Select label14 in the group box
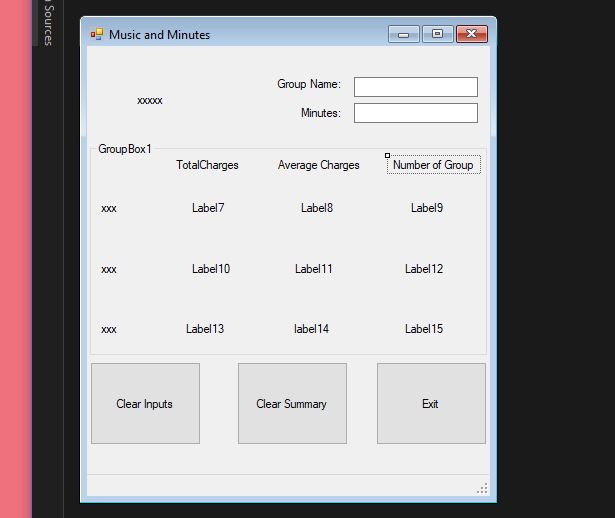This screenshot has height=518, width=615. (311, 329)
